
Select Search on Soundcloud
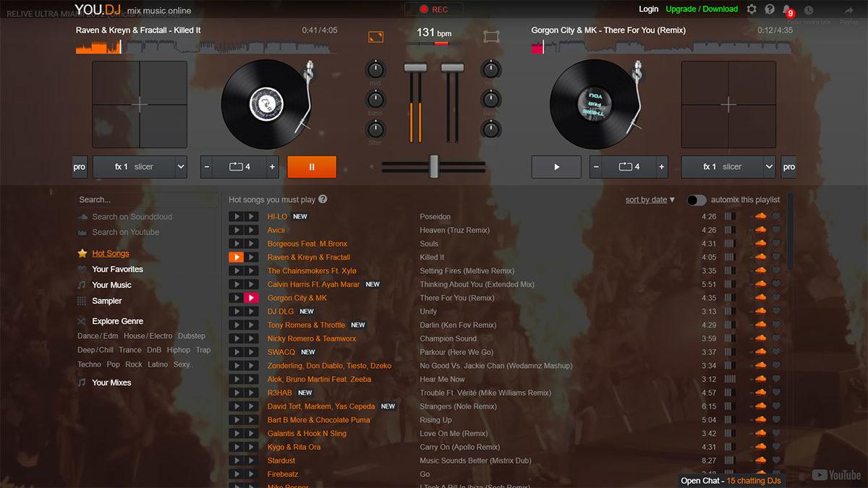click(132, 216)
